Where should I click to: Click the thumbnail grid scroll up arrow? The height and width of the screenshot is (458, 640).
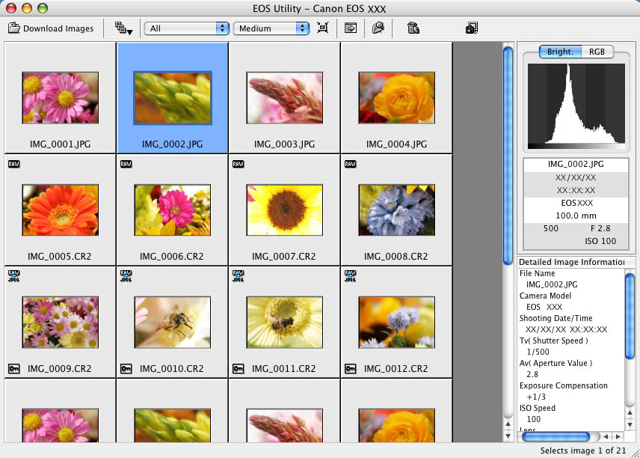pos(508,424)
